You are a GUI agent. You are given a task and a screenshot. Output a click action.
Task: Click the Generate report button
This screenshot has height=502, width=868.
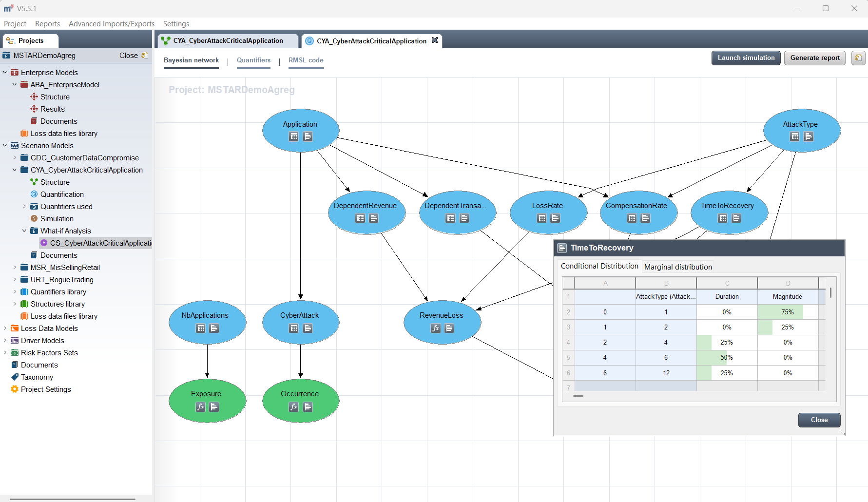coord(815,58)
